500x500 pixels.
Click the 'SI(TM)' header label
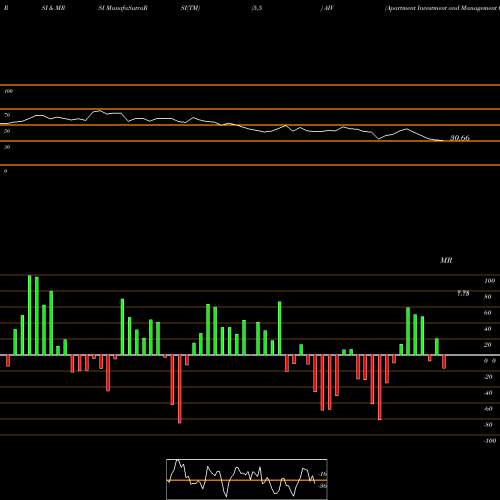tap(190, 8)
